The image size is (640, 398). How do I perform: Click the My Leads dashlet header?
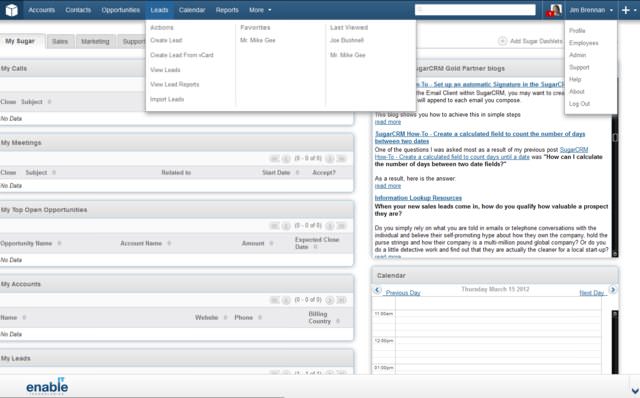coord(176,358)
